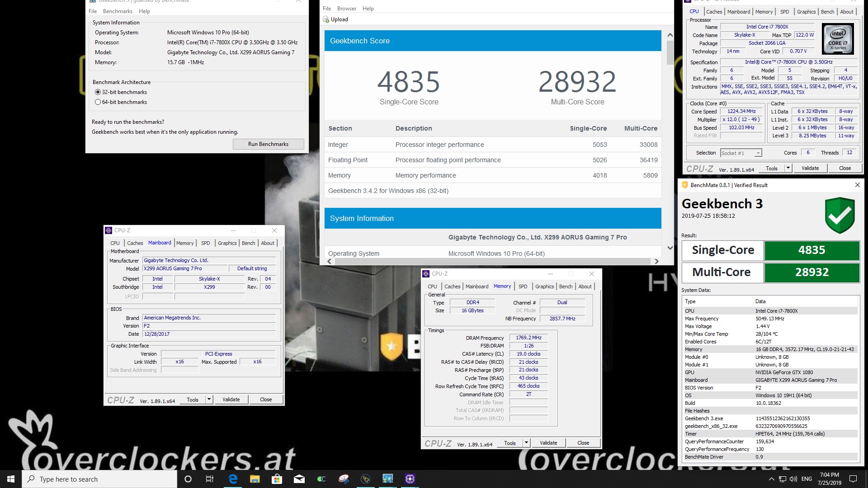868x488 pixels.
Task: Open Tools dropdown arrow in Mainboard window
Action: pos(209,399)
